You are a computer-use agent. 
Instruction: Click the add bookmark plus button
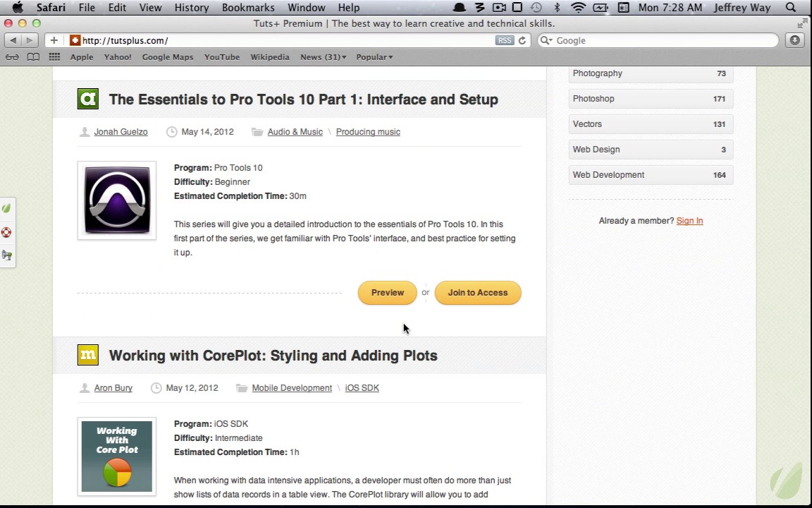(54, 40)
